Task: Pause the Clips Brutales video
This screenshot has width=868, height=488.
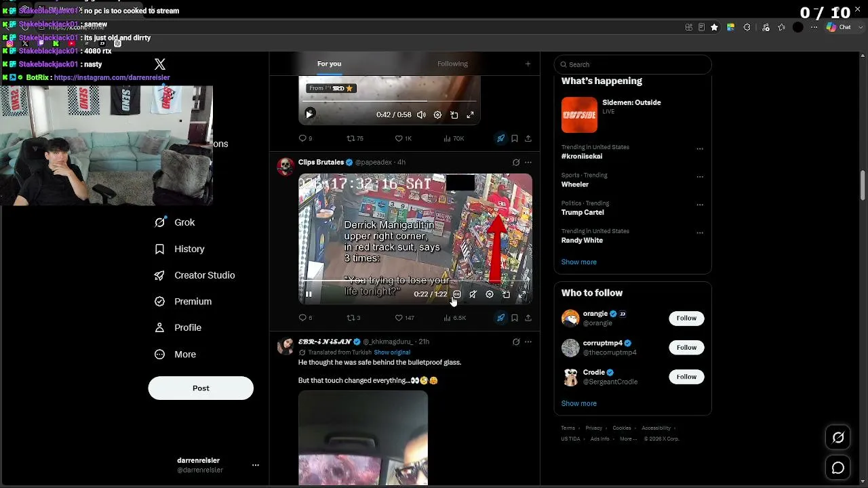Action: pyautogui.click(x=309, y=294)
